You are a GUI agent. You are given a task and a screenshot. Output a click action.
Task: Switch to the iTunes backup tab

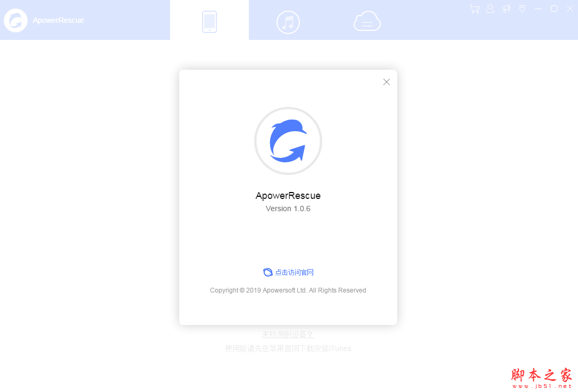pos(288,22)
